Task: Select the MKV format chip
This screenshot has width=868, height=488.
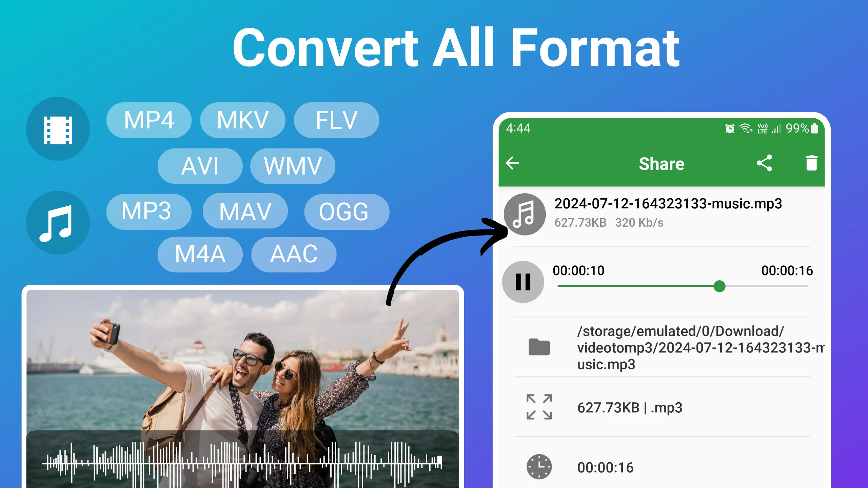Action: [x=243, y=120]
